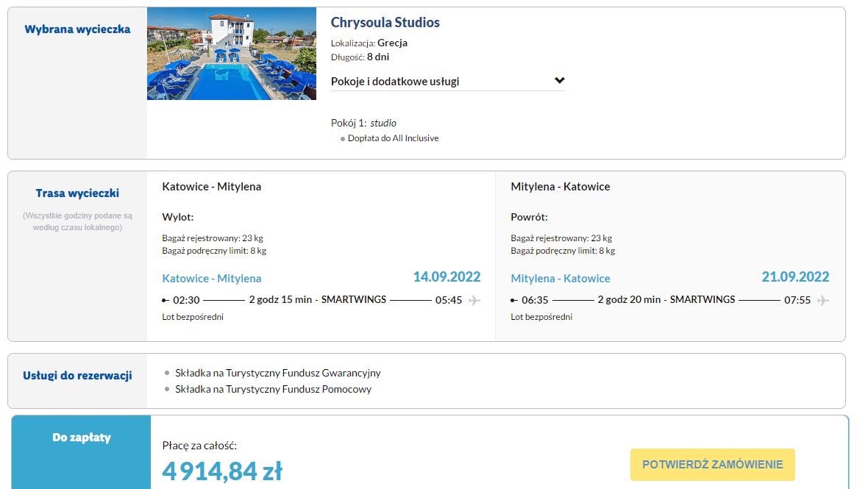Viewport: 868px width, 489px height.
Task: Open the hotel pool photo thumbnail
Action: (x=232, y=53)
